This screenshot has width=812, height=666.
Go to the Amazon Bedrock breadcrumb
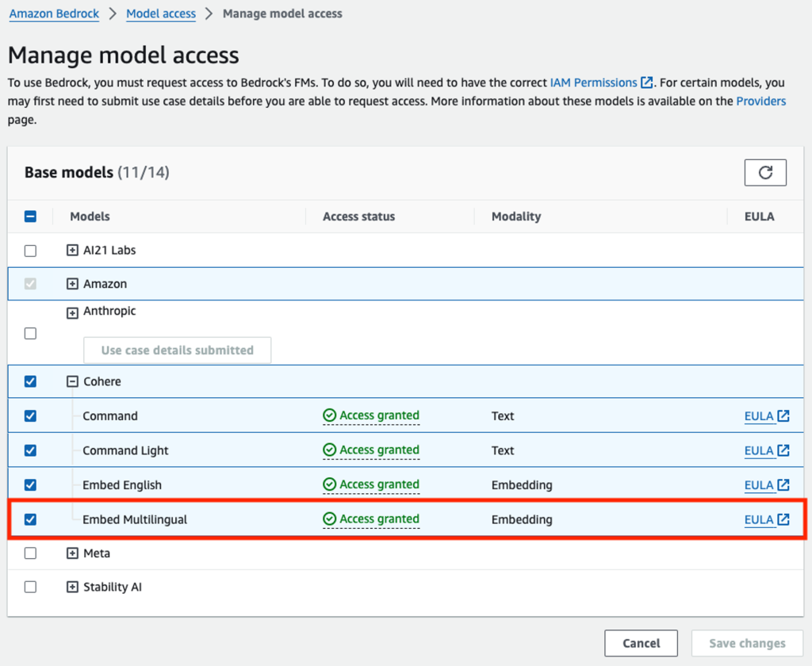point(54,13)
